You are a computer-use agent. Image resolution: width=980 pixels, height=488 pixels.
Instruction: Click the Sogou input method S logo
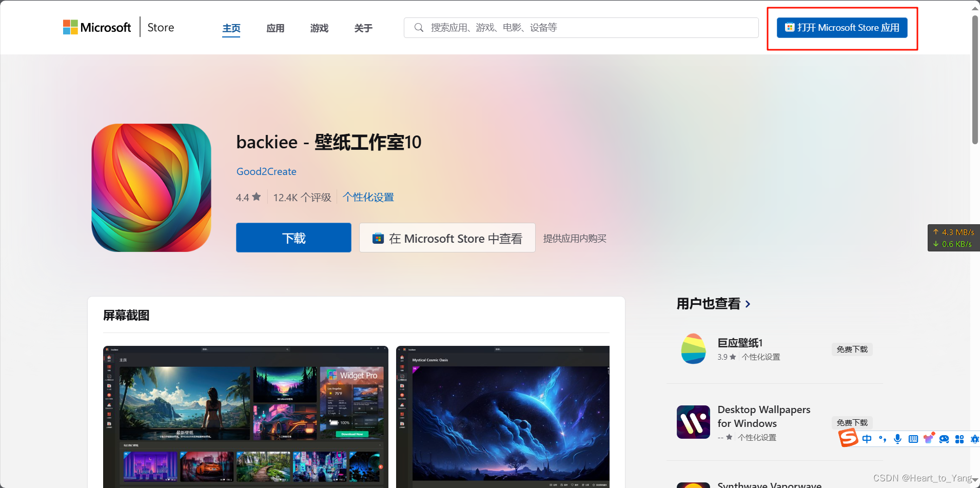point(848,438)
